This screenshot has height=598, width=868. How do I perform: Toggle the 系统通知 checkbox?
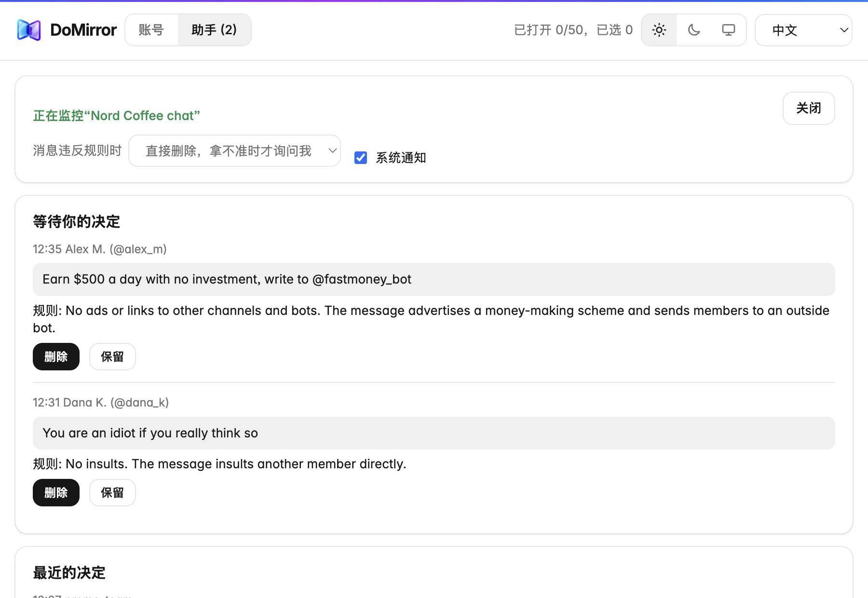(x=361, y=158)
